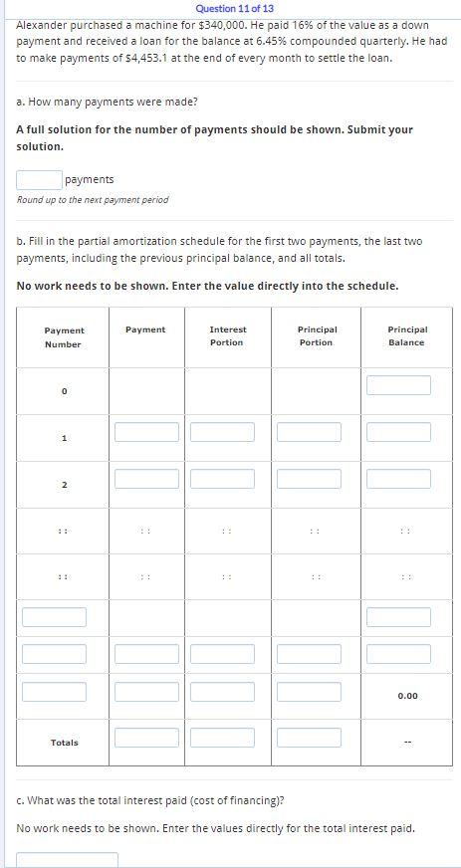The width and height of the screenshot is (461, 868).
Task: Select Totals row Interest Portion field
Action: [222, 738]
